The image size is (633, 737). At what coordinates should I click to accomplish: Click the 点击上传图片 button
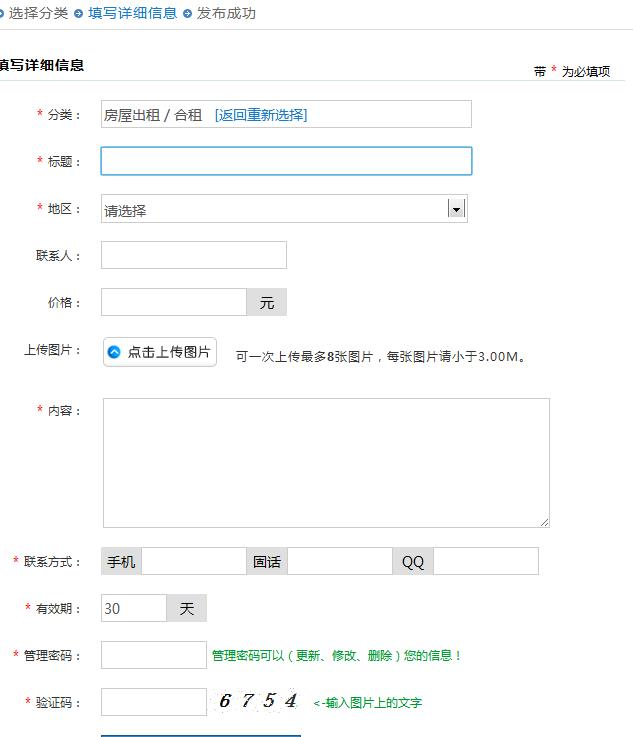160,352
